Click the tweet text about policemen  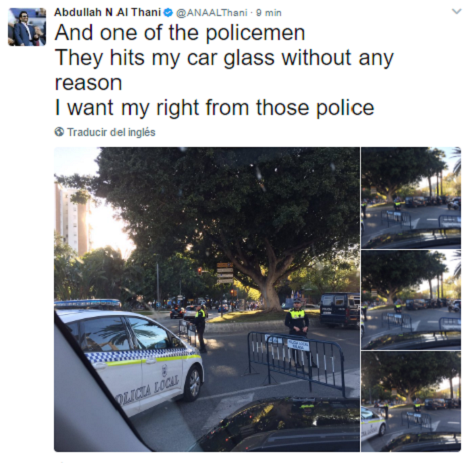click(224, 70)
